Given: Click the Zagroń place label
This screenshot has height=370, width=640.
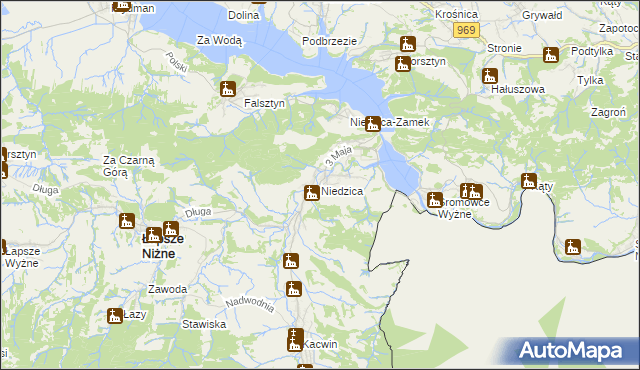Looking at the screenshot, I should point(608,112).
